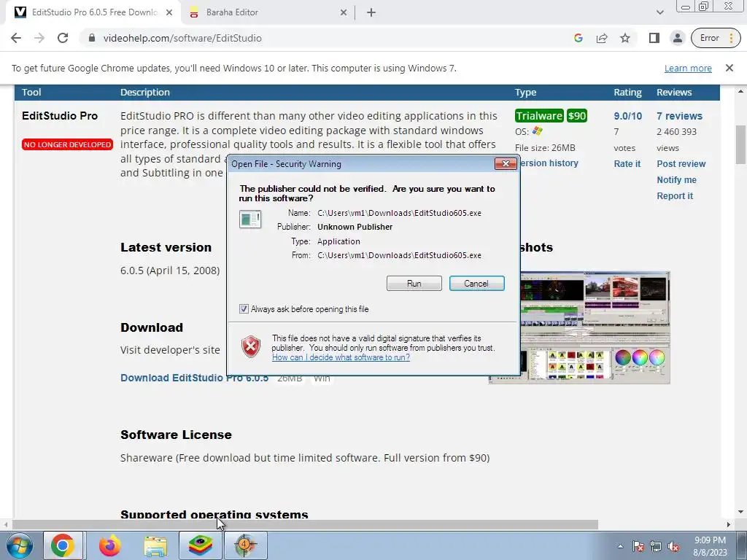Launch Firefox from the taskbar
Image resolution: width=747 pixels, height=560 pixels.
[110, 545]
